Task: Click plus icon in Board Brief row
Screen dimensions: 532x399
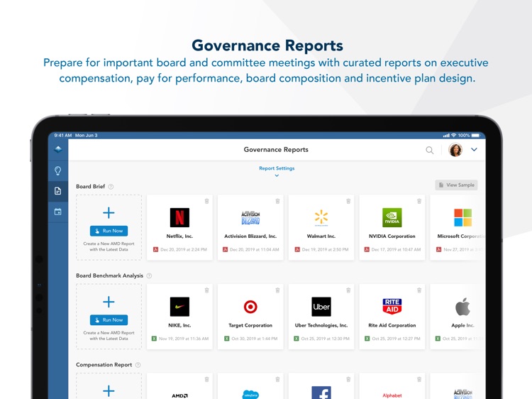Action: coord(109,213)
